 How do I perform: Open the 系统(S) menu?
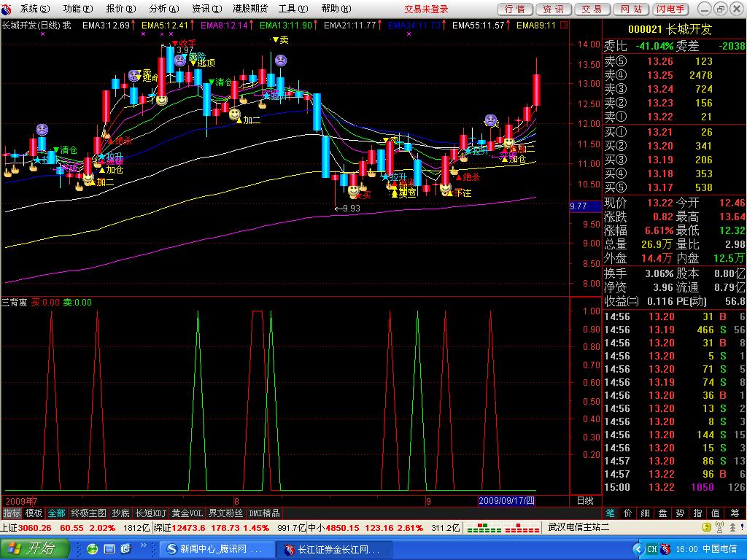[35, 9]
